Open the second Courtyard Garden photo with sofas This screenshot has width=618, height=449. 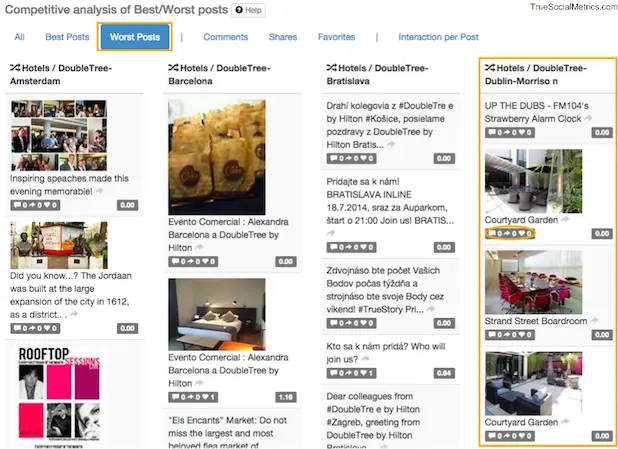(533, 384)
